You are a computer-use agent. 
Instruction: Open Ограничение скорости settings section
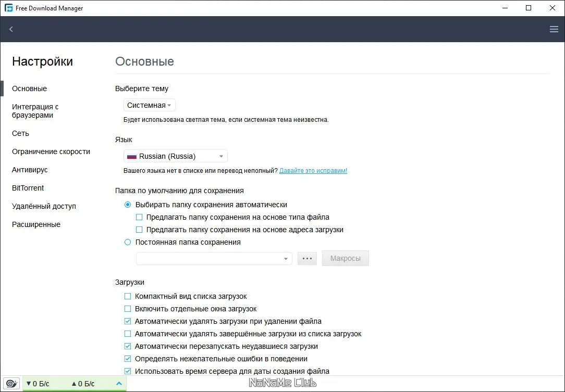point(51,151)
